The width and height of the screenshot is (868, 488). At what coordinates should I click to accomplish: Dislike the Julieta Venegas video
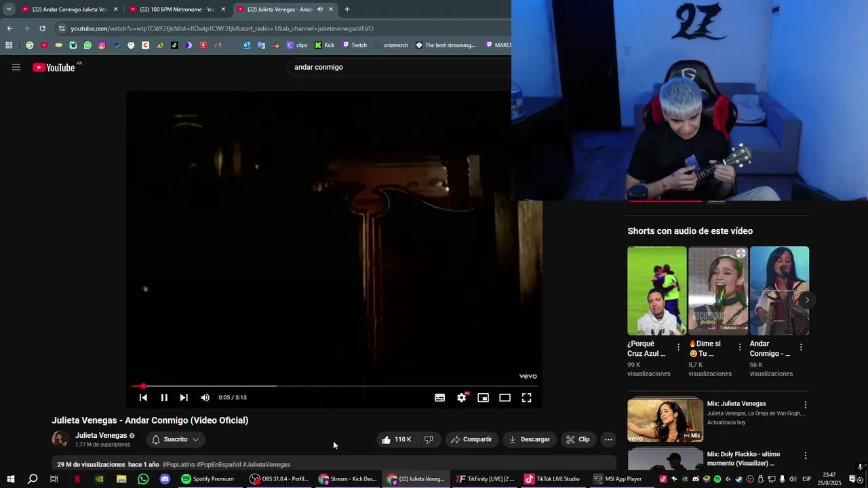click(x=429, y=439)
